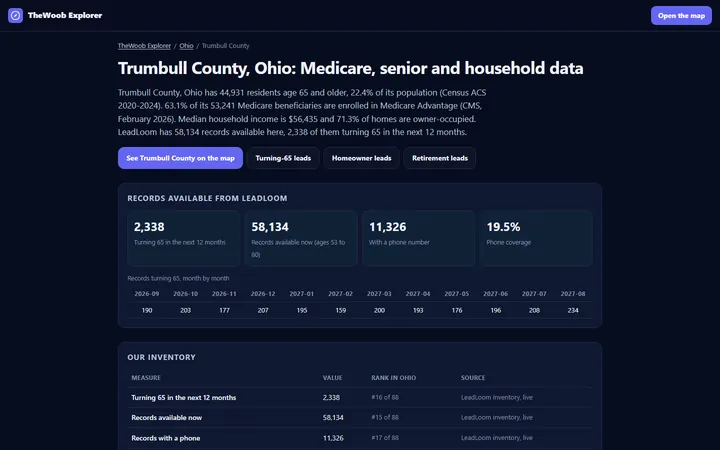Click inventory table value 2,338
The image size is (720, 450).
click(x=331, y=398)
